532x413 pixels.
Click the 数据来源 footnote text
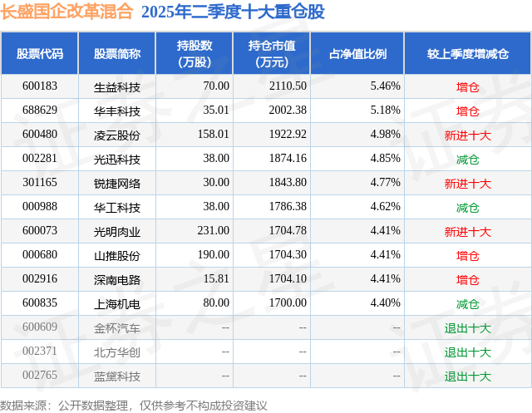click(134, 406)
